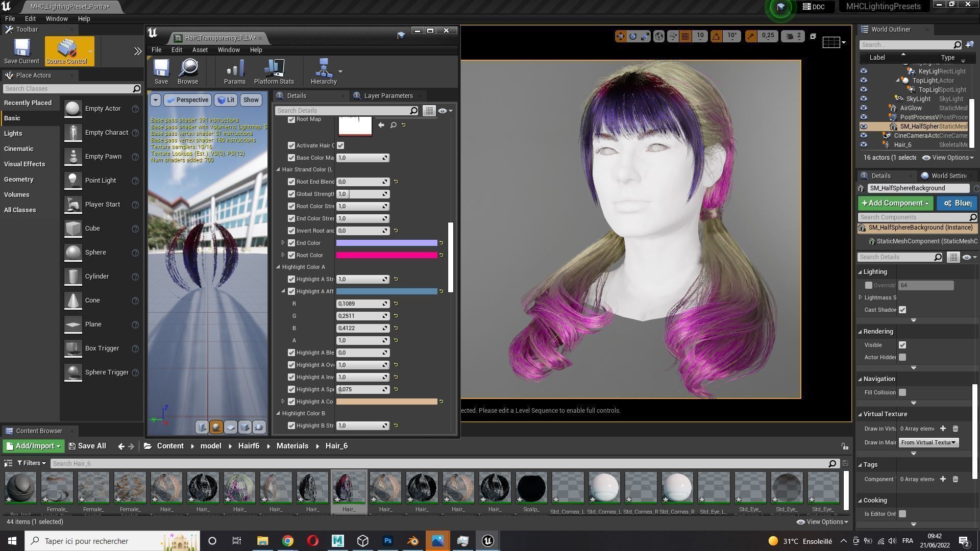This screenshot has height=551, width=980.
Task: Open the End Color purple swatch
Action: [x=386, y=243]
